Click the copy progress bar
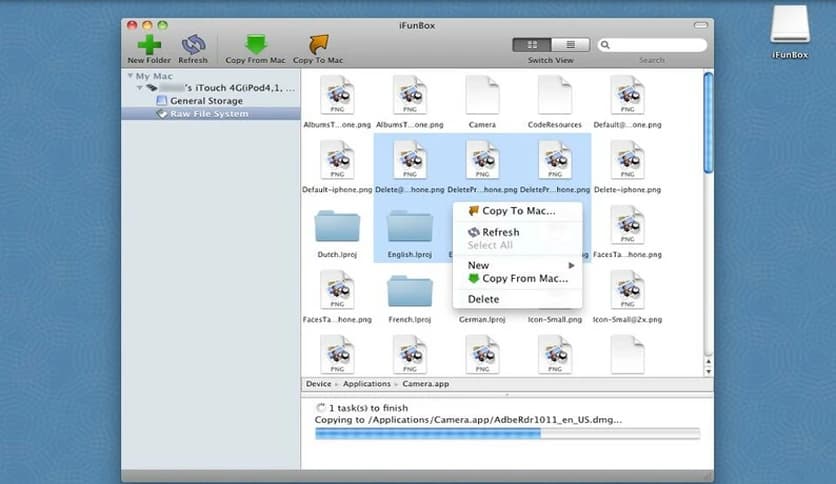Image resolution: width=836 pixels, height=484 pixels. pos(507,434)
